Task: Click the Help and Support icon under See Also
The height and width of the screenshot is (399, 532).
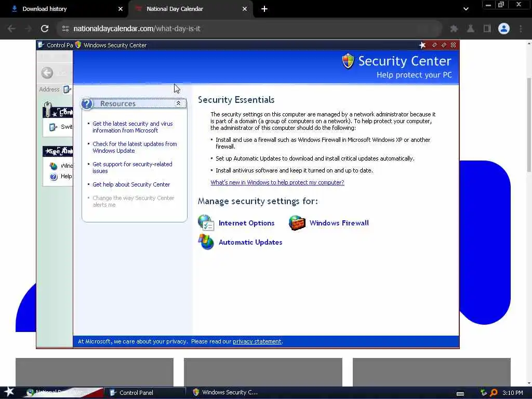Action: [54, 177]
